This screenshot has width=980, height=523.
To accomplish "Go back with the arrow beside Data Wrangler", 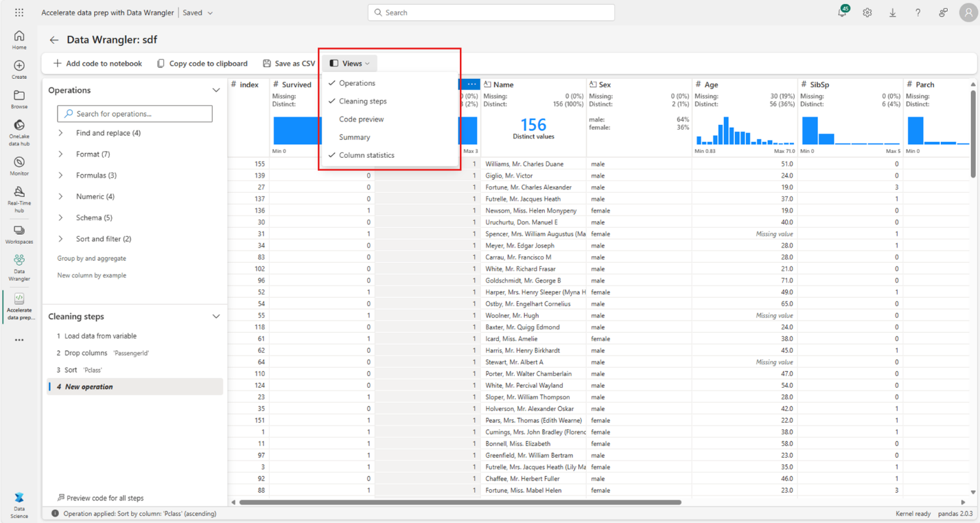I will [54, 40].
